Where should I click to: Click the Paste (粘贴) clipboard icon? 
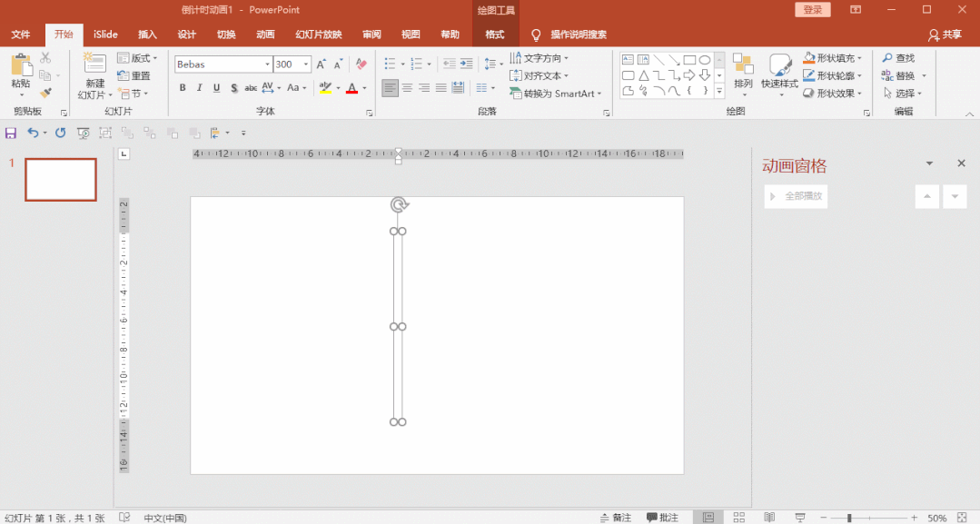click(21, 65)
